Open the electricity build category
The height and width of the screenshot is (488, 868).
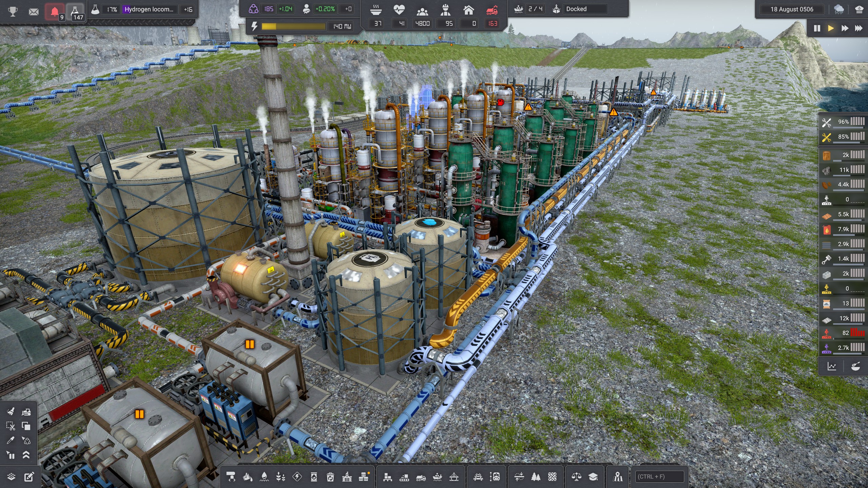297,477
